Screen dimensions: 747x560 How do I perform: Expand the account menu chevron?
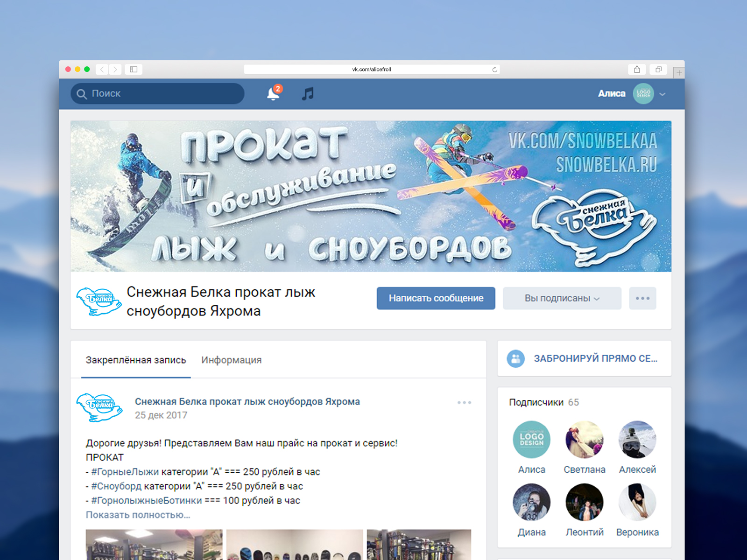click(x=662, y=94)
